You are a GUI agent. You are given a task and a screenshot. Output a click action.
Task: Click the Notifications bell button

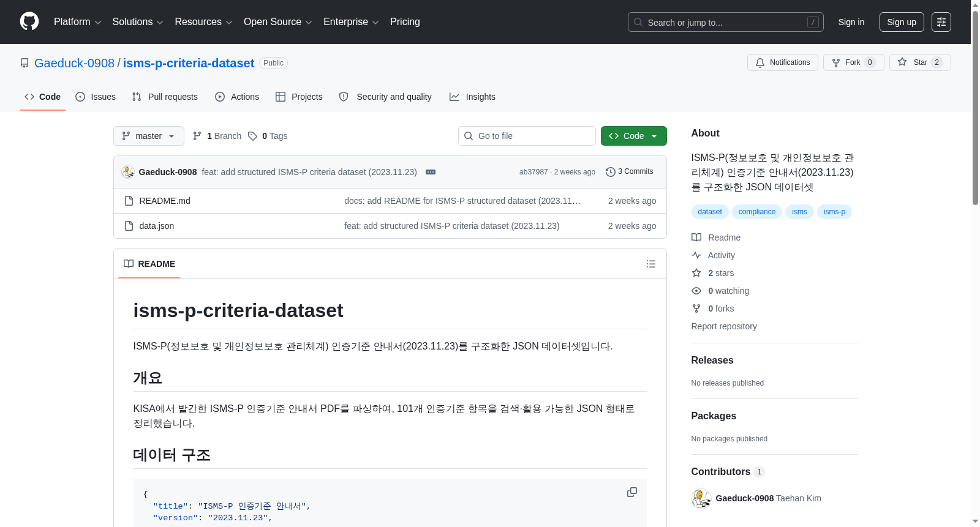782,62
